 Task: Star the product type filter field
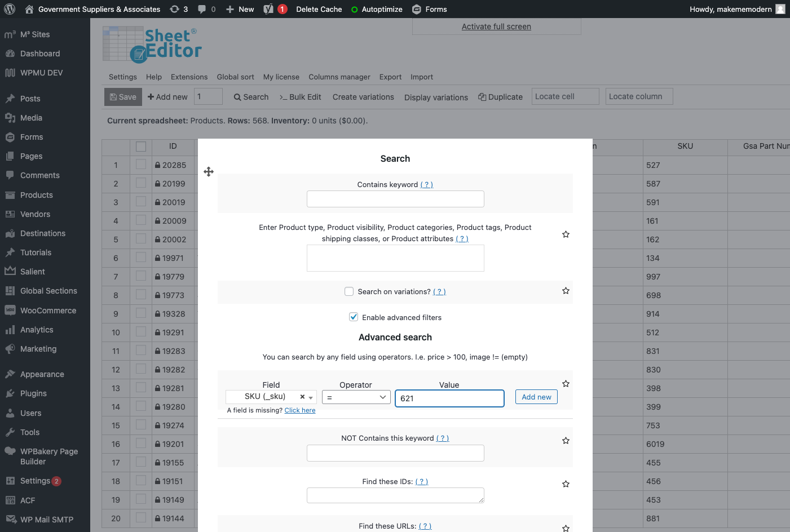(x=566, y=234)
